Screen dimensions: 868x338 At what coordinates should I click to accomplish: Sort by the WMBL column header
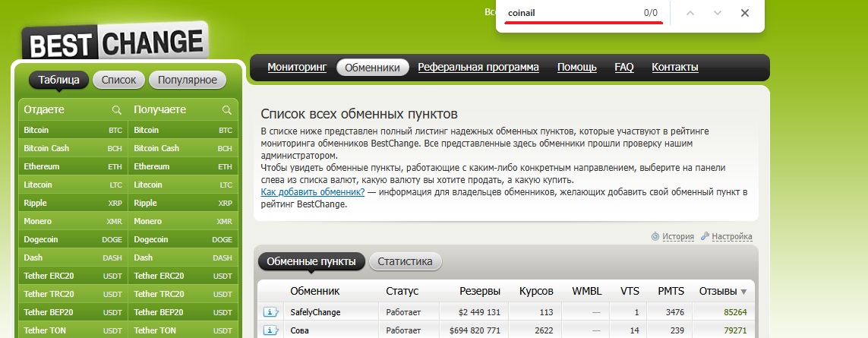tap(587, 291)
